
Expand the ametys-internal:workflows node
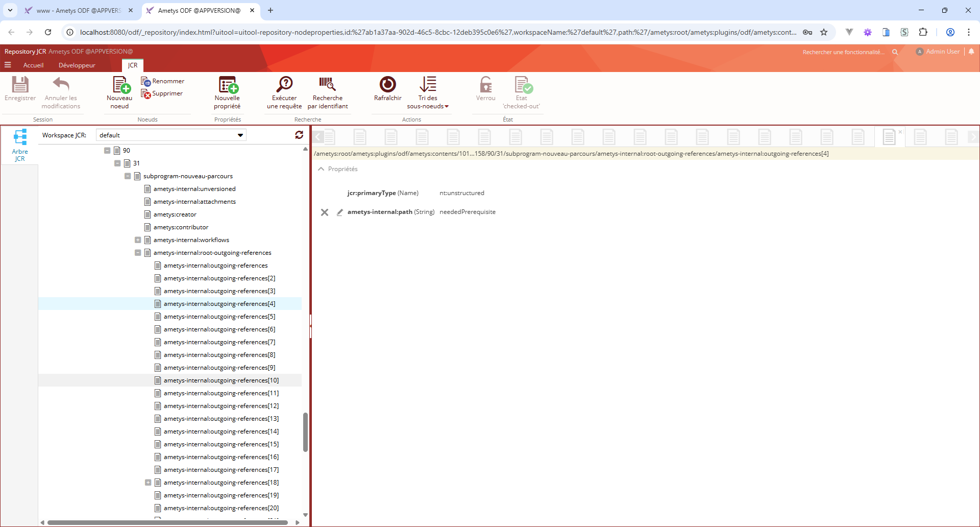coord(138,240)
